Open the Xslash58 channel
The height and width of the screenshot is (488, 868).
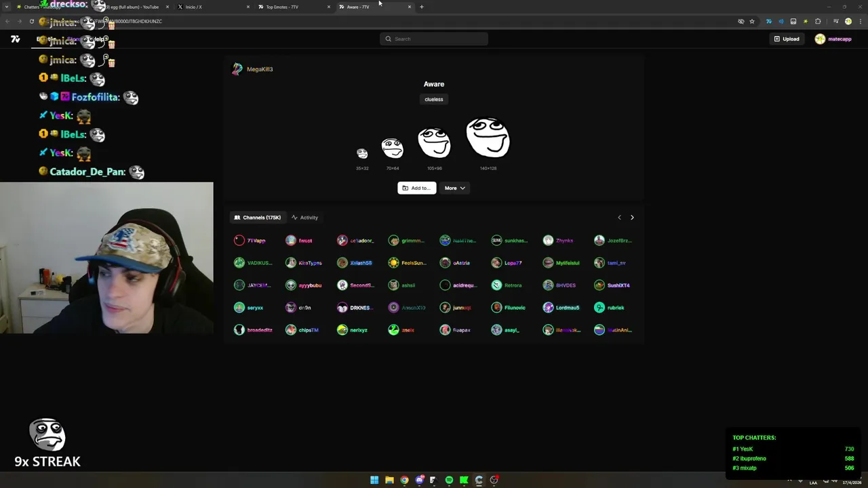(355, 263)
